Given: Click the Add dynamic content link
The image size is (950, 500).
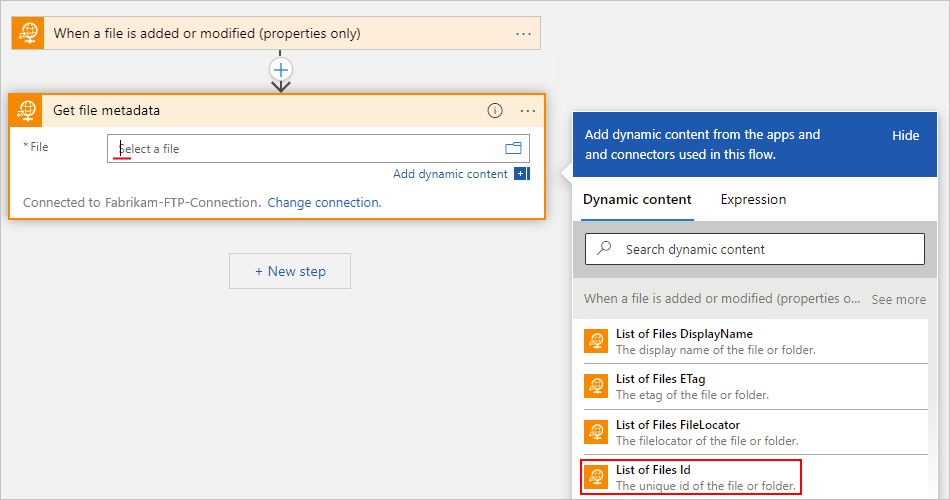Looking at the screenshot, I should [x=450, y=174].
